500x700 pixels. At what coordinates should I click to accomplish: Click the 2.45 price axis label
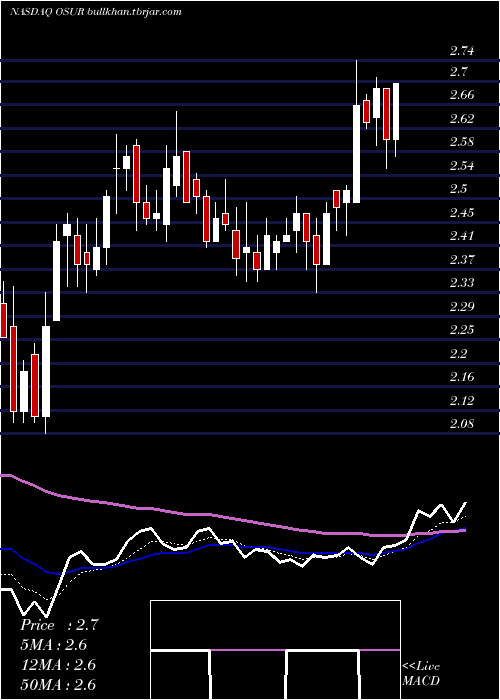tap(462, 212)
